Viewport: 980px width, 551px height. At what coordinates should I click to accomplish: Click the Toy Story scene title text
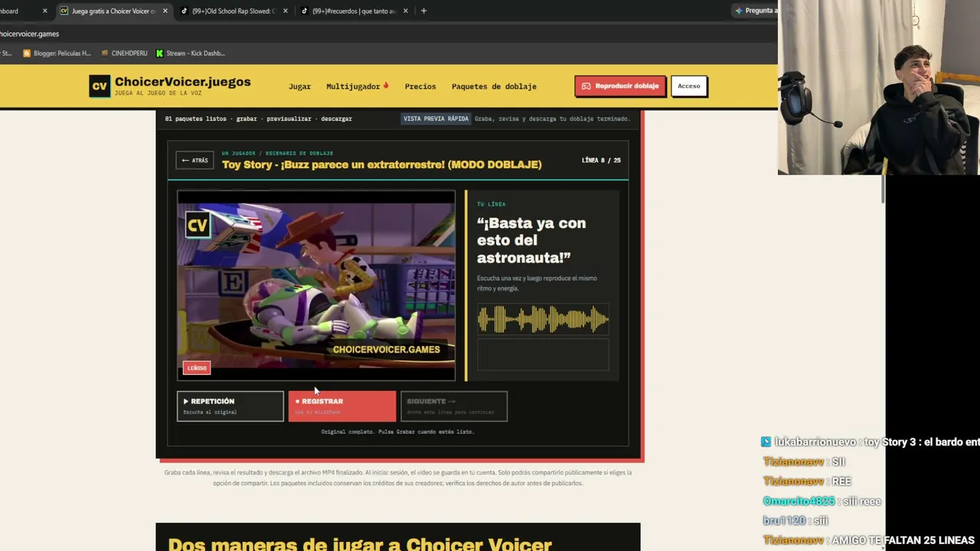(x=381, y=165)
